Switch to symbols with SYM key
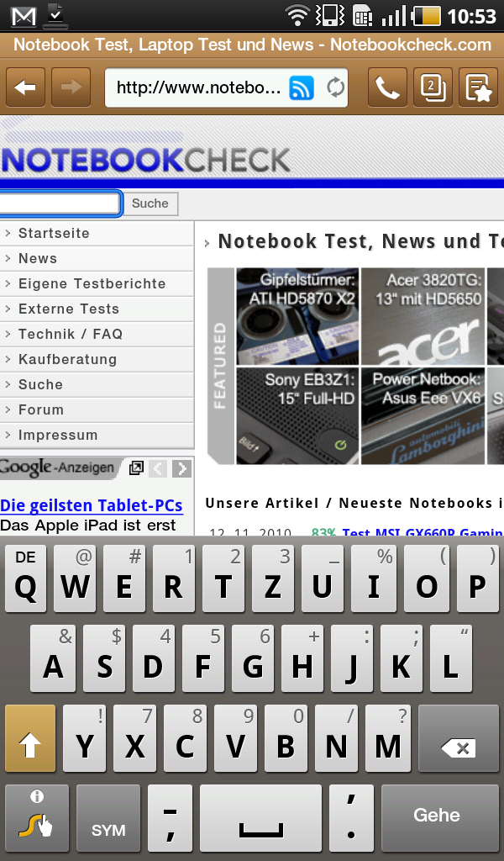Screen dimensions: 504x861 [x=108, y=817]
